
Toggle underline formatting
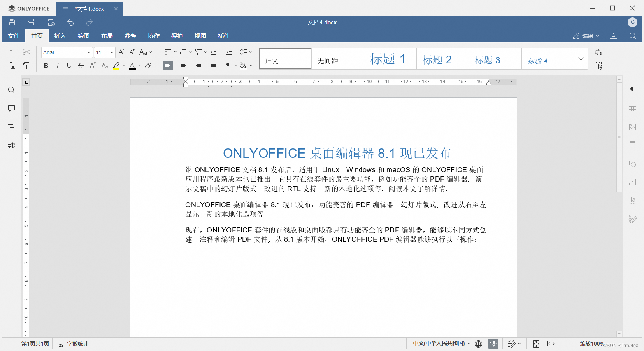pyautogui.click(x=69, y=66)
